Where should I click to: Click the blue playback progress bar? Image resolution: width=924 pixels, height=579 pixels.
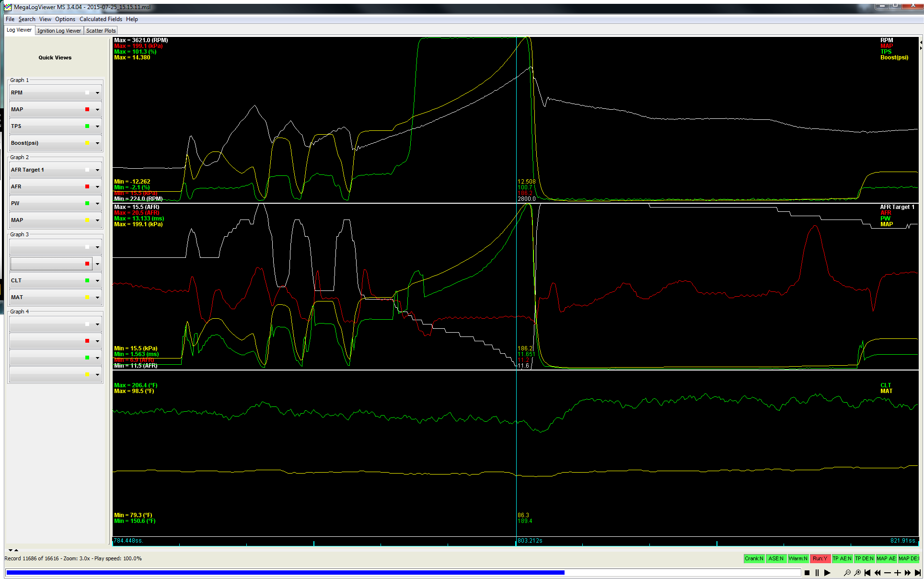point(285,572)
